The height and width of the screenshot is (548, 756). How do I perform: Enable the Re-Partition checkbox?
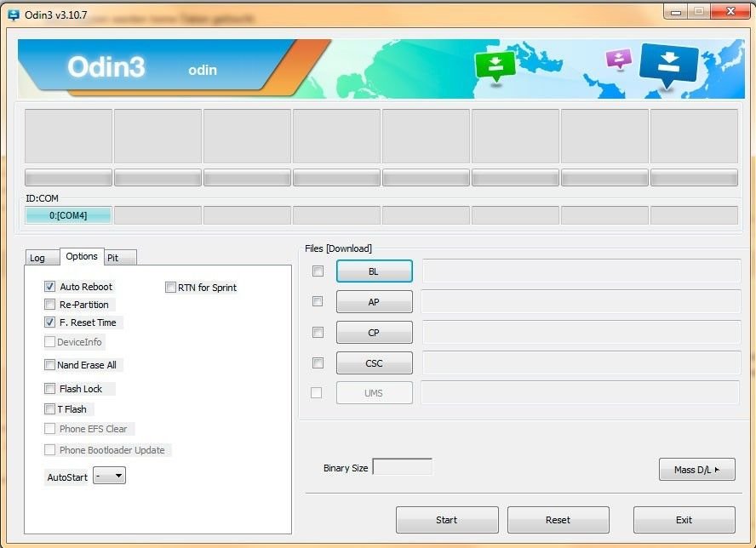point(49,305)
